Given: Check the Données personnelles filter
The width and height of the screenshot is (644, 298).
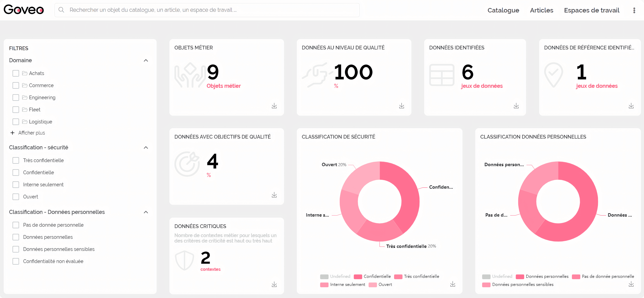Looking at the screenshot, I should 16,237.
